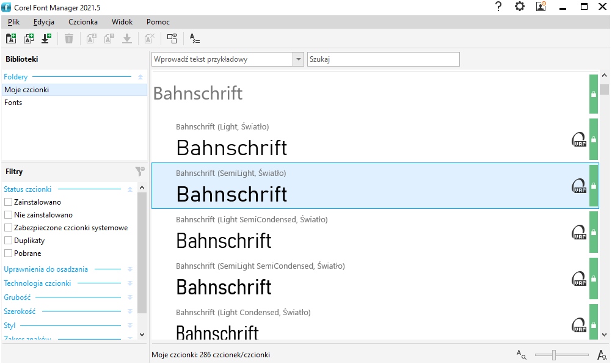Screen dimensions: 612x364
Task: Click the filter funnel icon in the Filtry header
Action: point(140,172)
